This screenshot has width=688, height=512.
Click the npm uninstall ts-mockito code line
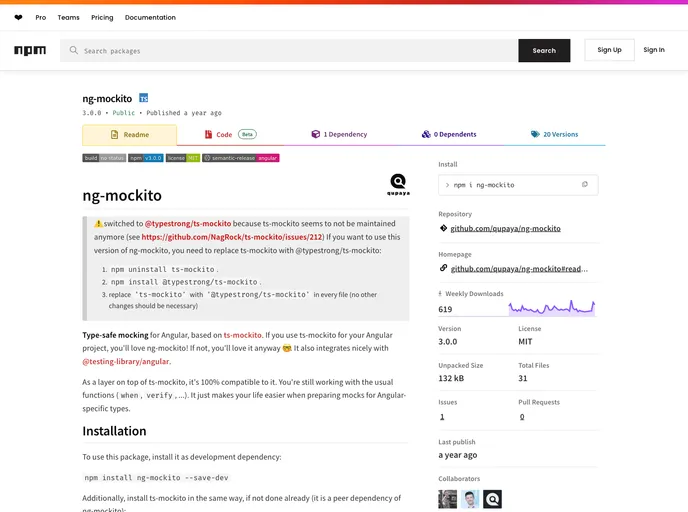(162, 269)
